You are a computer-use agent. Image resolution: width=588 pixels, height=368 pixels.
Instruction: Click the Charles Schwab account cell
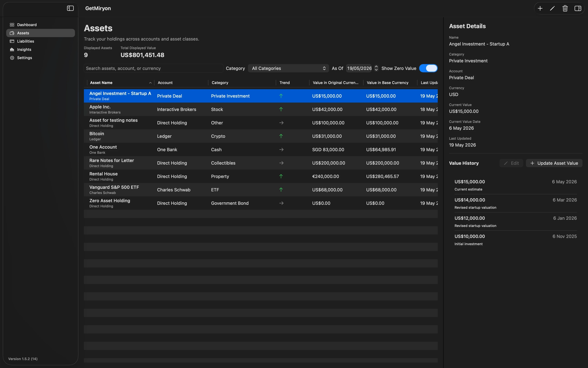tap(173, 190)
